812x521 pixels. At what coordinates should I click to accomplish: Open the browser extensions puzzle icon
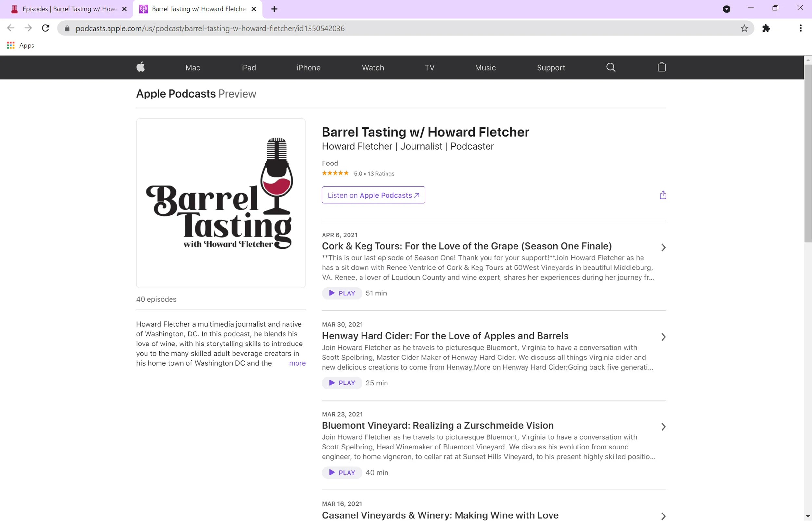(766, 28)
